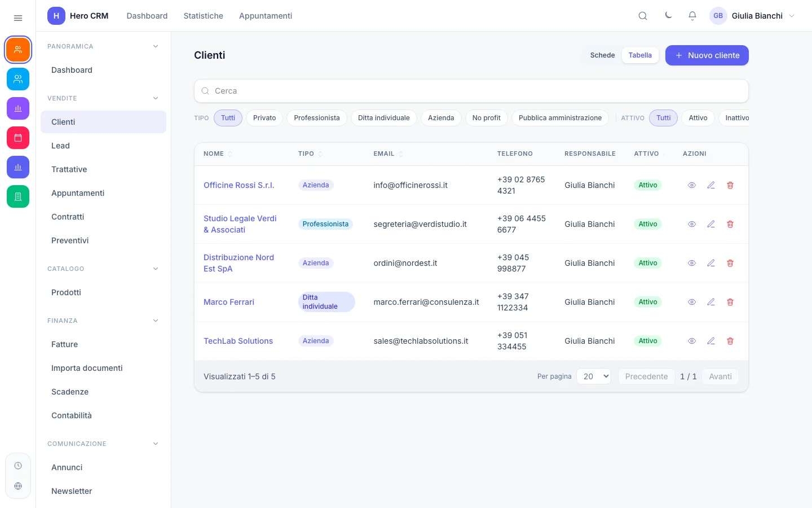Open the blue users rail icon
Viewport: 812px width, 508px height.
click(18, 79)
